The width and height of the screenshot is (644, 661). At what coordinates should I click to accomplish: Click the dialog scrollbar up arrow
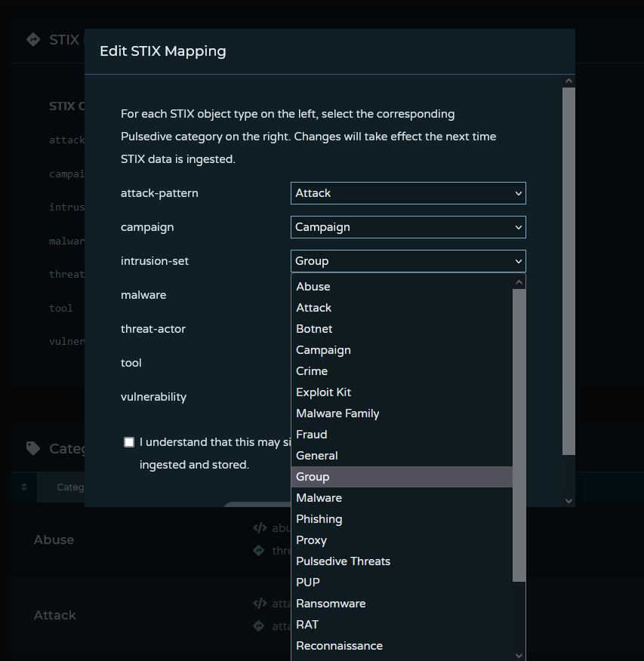pyautogui.click(x=569, y=81)
